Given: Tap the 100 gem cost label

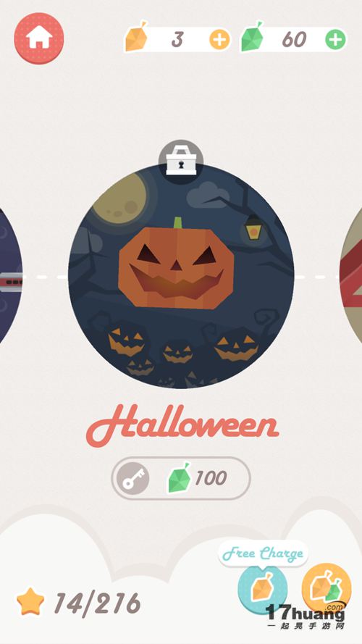Looking at the screenshot, I should coord(211,479).
